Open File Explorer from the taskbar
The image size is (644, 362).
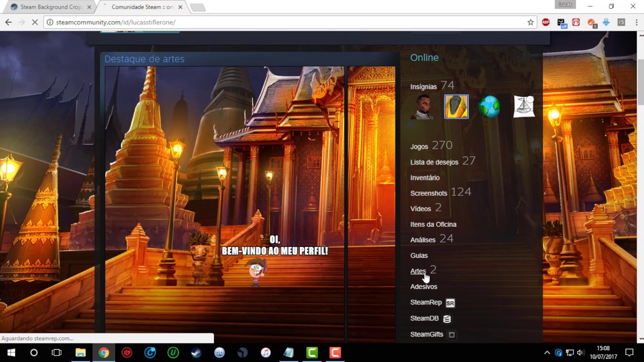[80, 352]
